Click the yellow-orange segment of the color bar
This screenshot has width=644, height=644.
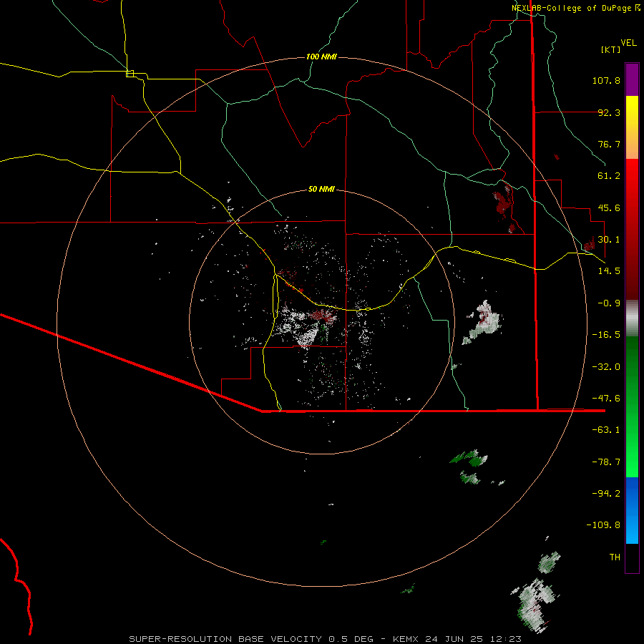pos(632,127)
